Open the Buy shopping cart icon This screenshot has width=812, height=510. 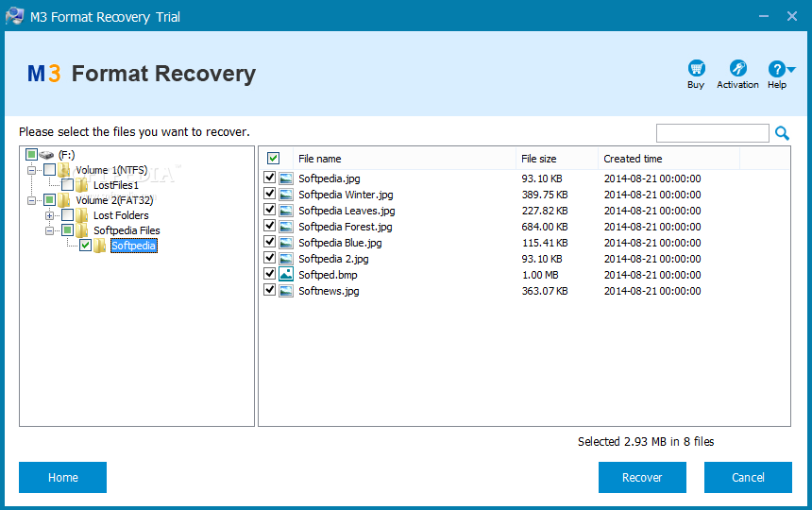[696, 68]
